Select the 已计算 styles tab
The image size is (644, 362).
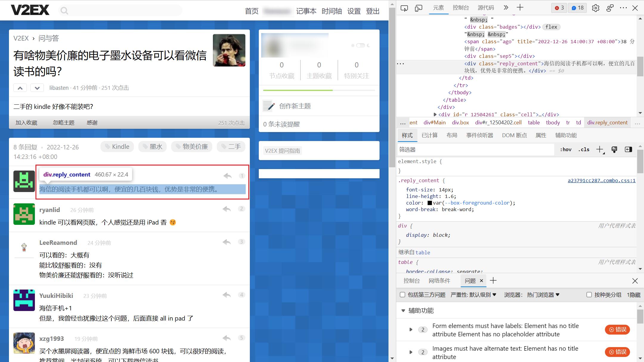tap(429, 135)
